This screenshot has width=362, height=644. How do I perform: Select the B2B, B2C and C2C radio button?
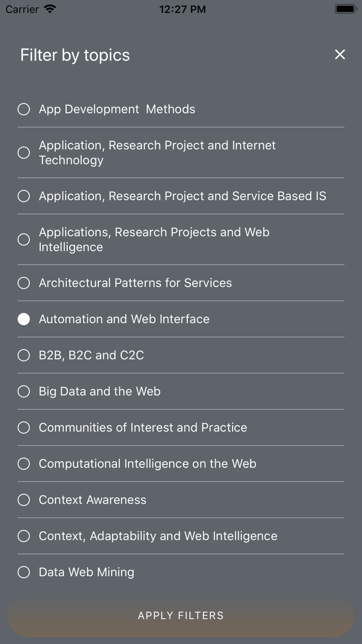tap(24, 356)
